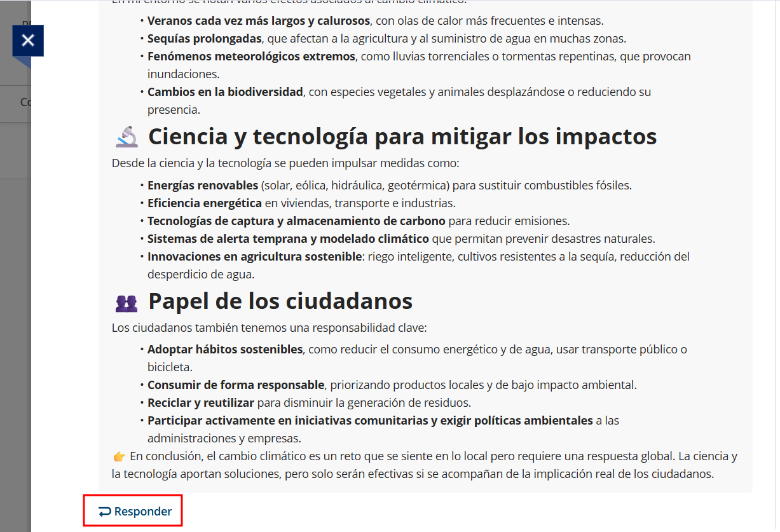The height and width of the screenshot is (532, 780).
Task: Click the bold text 'Reciclar y reutilizar'
Action: point(200,403)
